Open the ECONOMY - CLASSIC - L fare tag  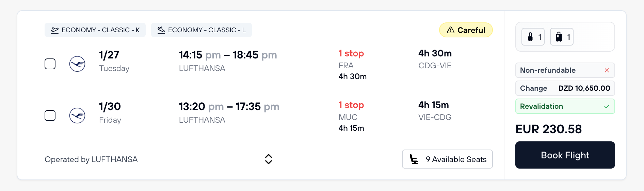(x=201, y=30)
